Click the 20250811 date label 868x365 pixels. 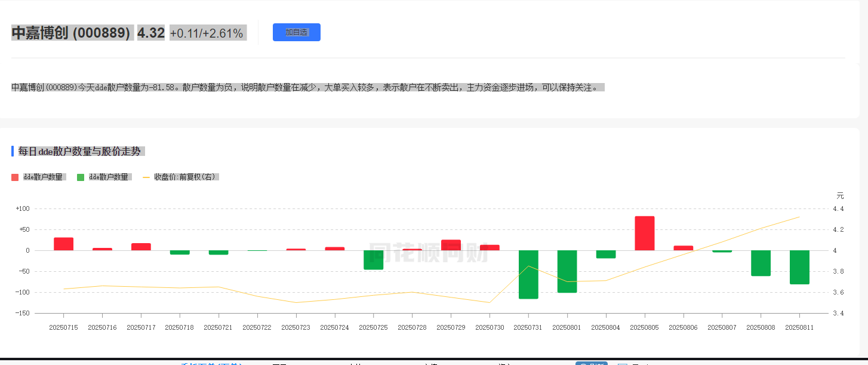(800, 327)
